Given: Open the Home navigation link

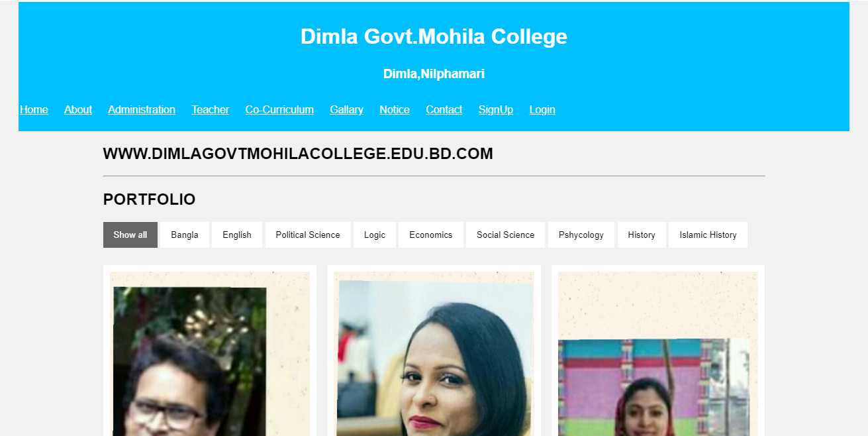Looking at the screenshot, I should point(34,109).
